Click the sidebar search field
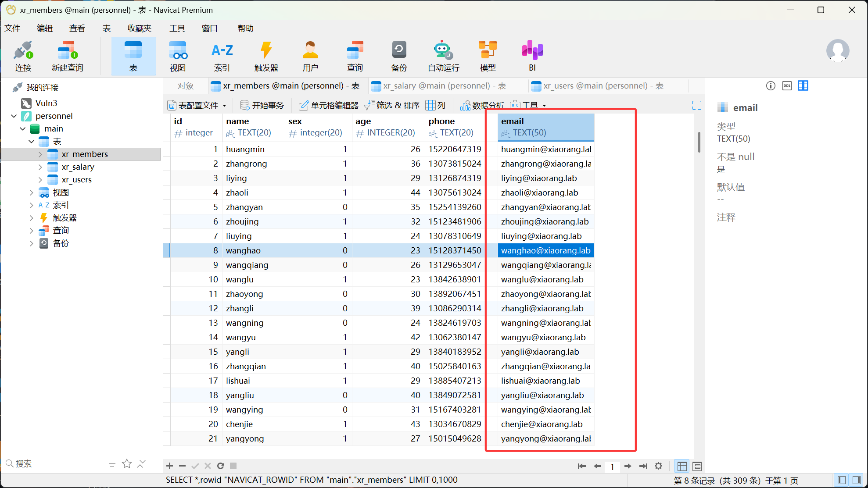 tap(57, 464)
